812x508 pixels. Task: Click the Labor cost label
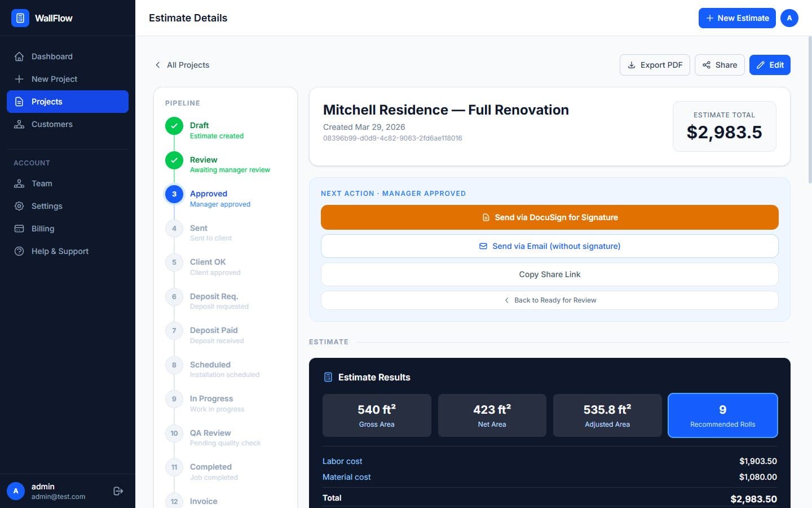pos(342,461)
